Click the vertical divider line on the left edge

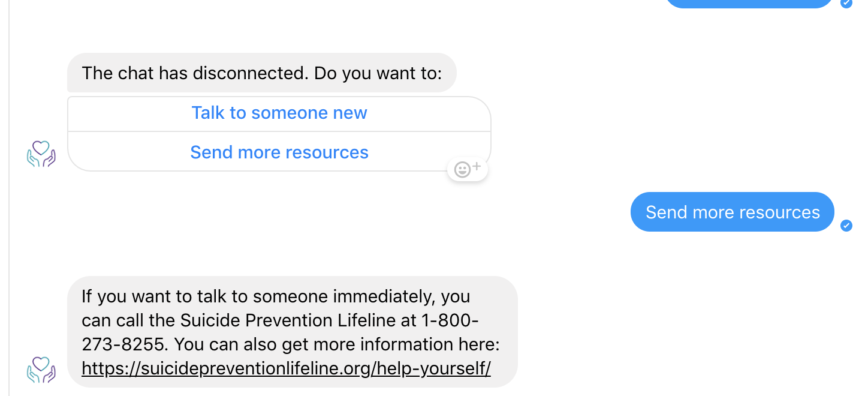coord(9,198)
